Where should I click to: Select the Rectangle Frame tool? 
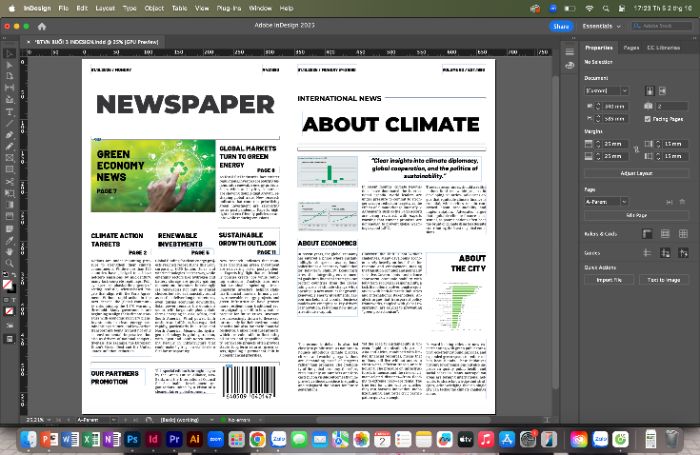pos(9,158)
